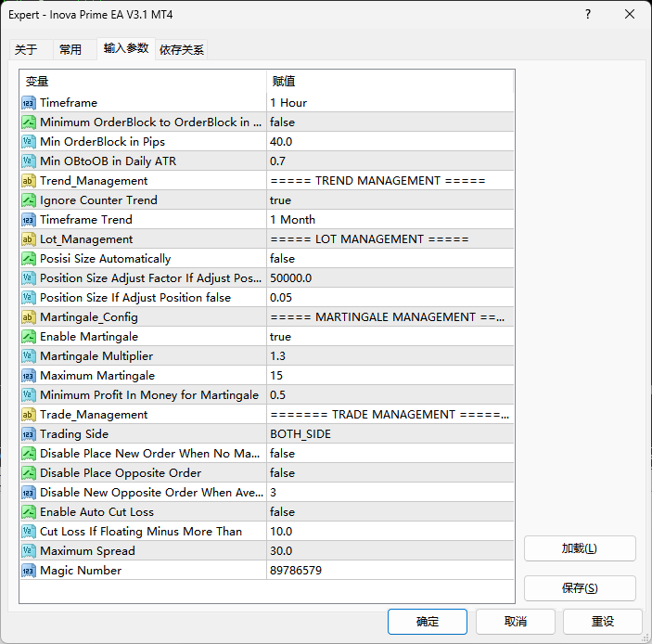Screen dimensions: 652x644
Task: Click the decimal icon beside Min OrderBlock in Pips
Action: click(x=29, y=142)
